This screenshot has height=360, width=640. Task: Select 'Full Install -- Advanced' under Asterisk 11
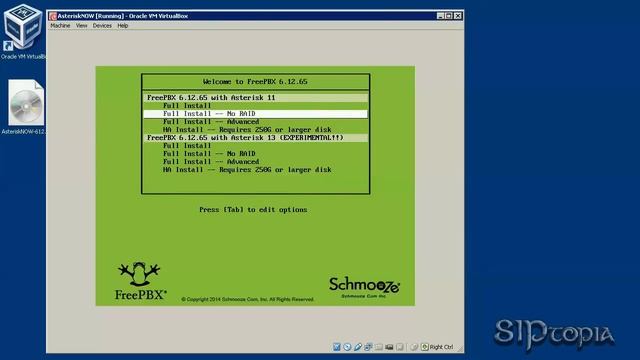(211, 122)
